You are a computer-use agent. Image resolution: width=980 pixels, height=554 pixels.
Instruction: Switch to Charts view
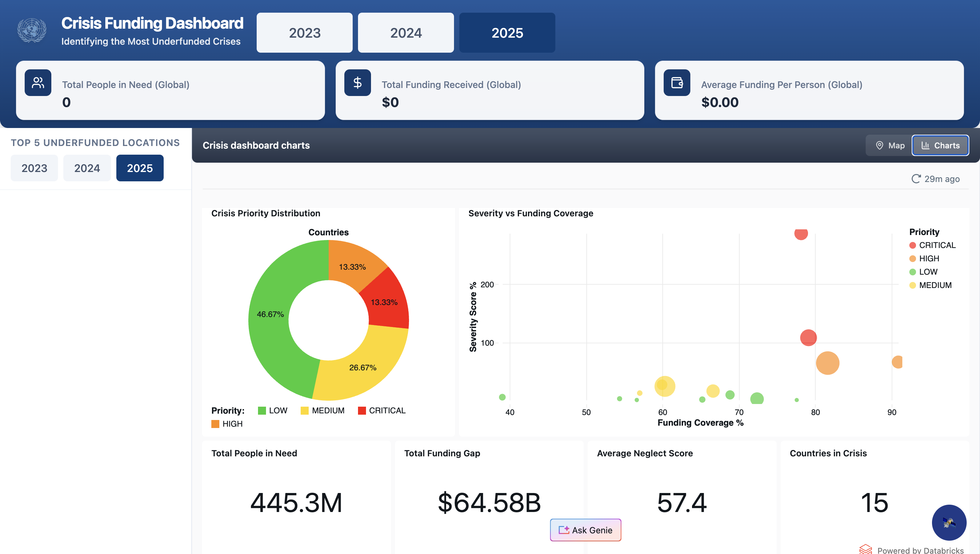[x=940, y=145]
